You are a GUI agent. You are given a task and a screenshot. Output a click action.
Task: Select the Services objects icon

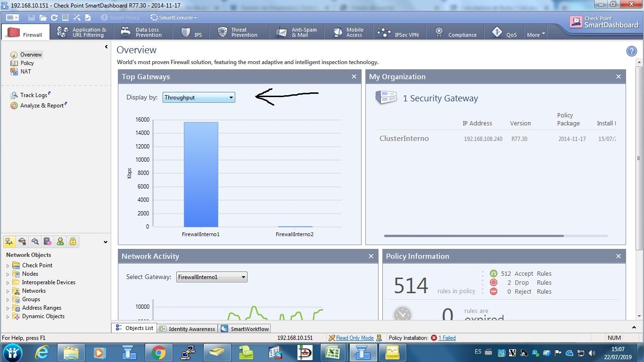point(22,242)
